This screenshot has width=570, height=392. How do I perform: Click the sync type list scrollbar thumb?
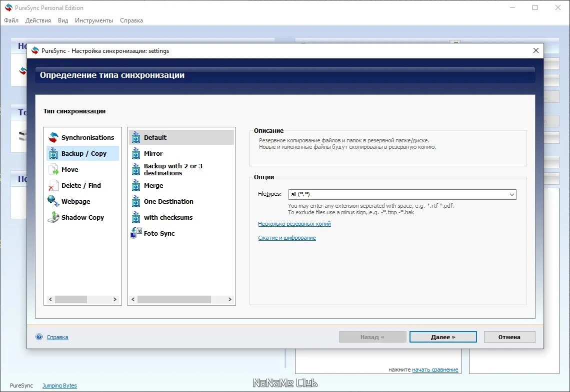(71, 300)
